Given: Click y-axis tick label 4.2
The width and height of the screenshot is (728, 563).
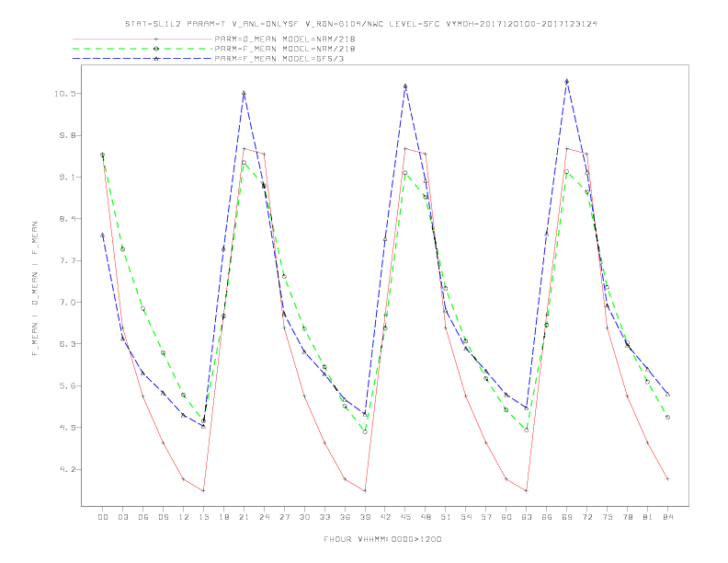Looking at the screenshot, I should pyautogui.click(x=67, y=470).
